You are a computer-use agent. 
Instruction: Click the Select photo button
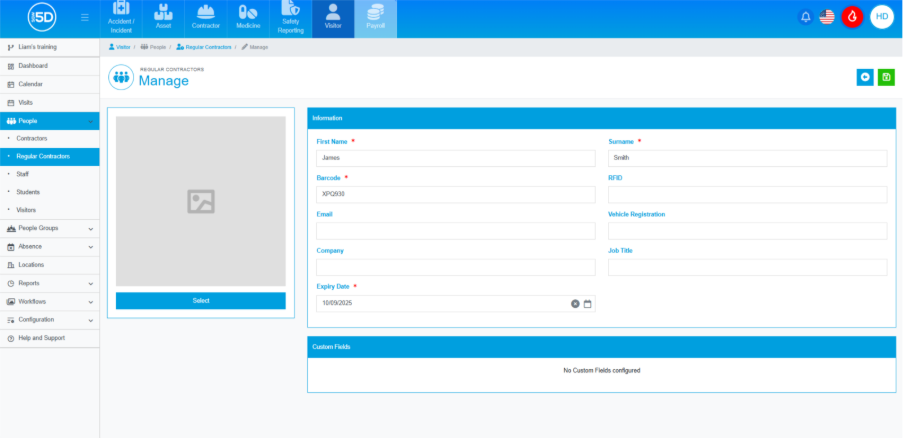click(201, 301)
